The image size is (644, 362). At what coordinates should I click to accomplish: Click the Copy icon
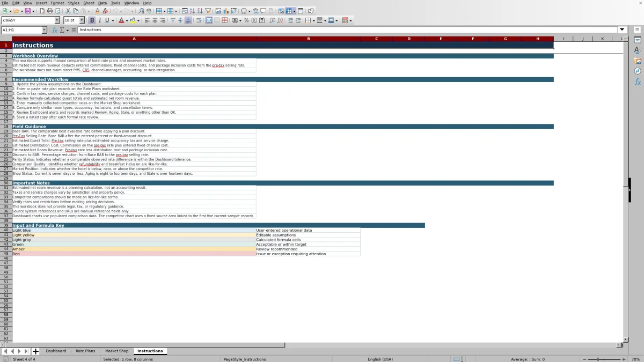click(x=76, y=11)
